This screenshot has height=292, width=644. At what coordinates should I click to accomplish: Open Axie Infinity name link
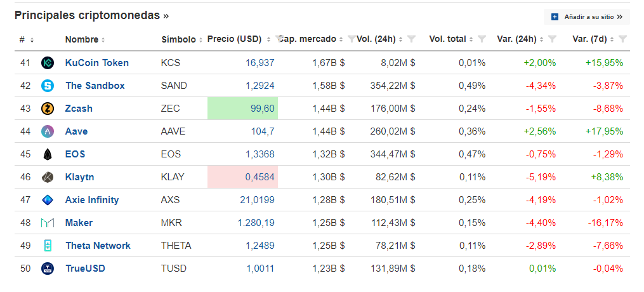click(92, 200)
